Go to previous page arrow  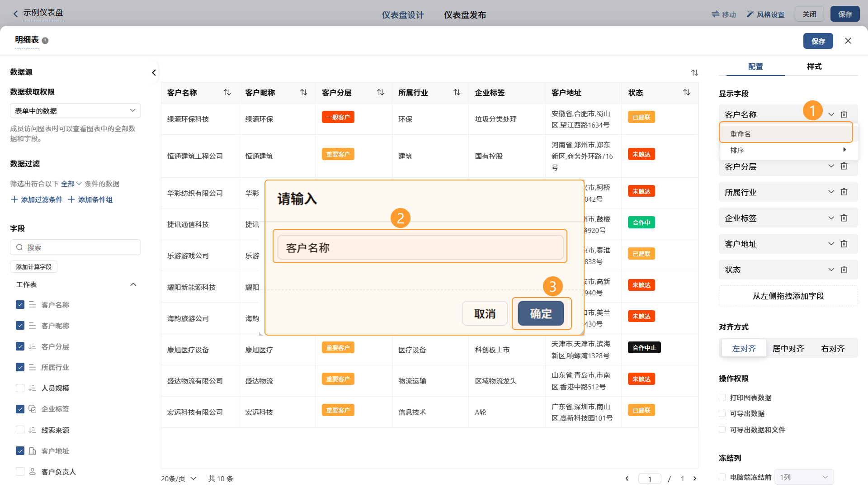[627, 479]
